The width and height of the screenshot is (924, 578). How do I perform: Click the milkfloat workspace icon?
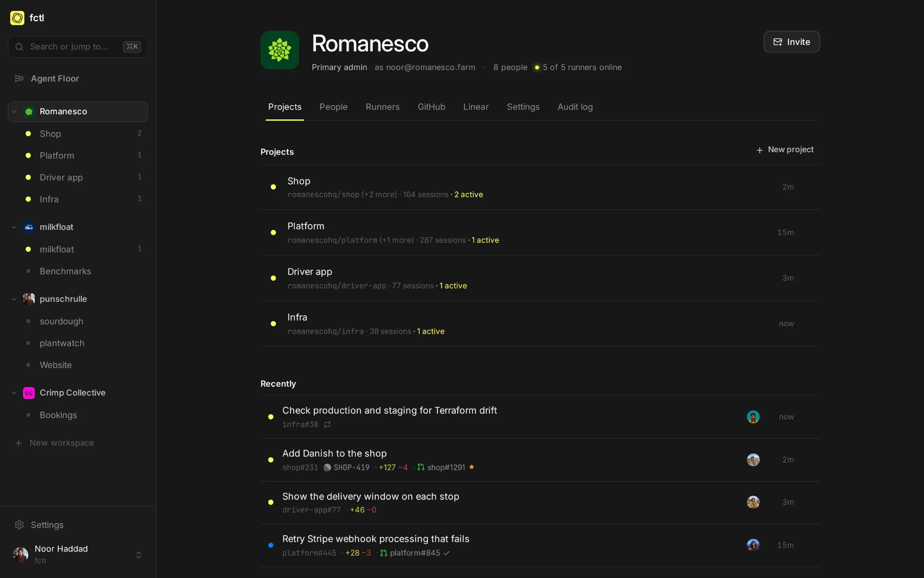pos(29,227)
